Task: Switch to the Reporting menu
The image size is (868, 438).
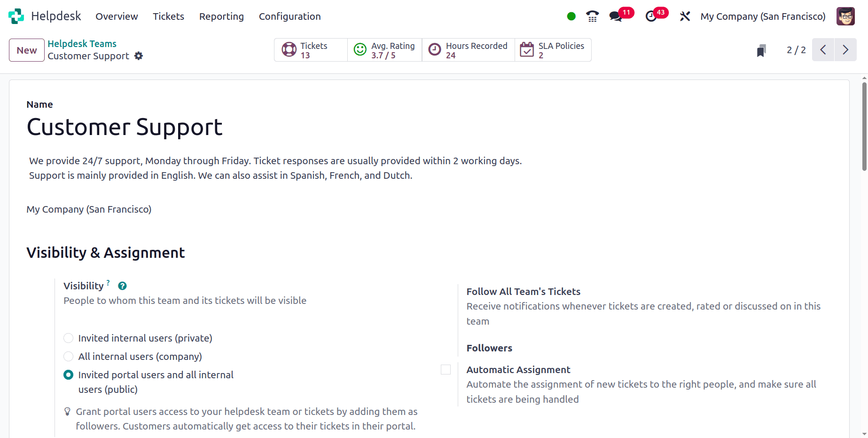Action: 221,16
